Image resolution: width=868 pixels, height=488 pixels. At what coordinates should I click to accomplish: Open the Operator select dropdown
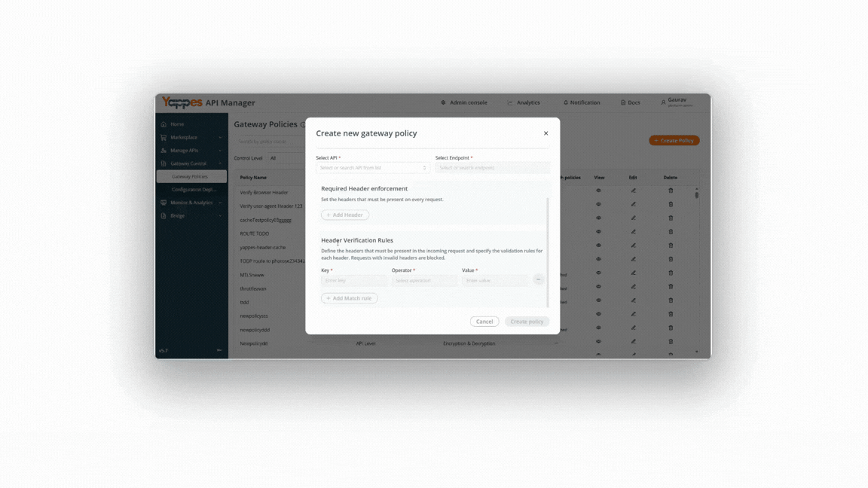[424, 280]
